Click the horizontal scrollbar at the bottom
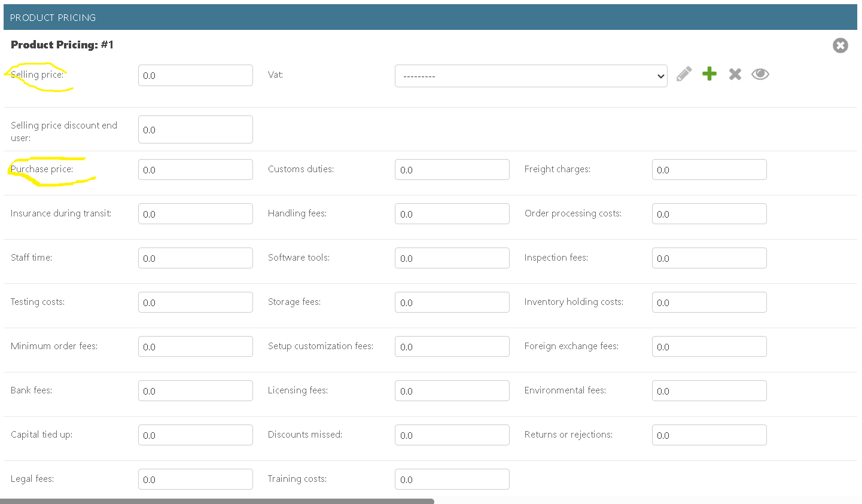The height and width of the screenshot is (504, 862). click(218, 501)
